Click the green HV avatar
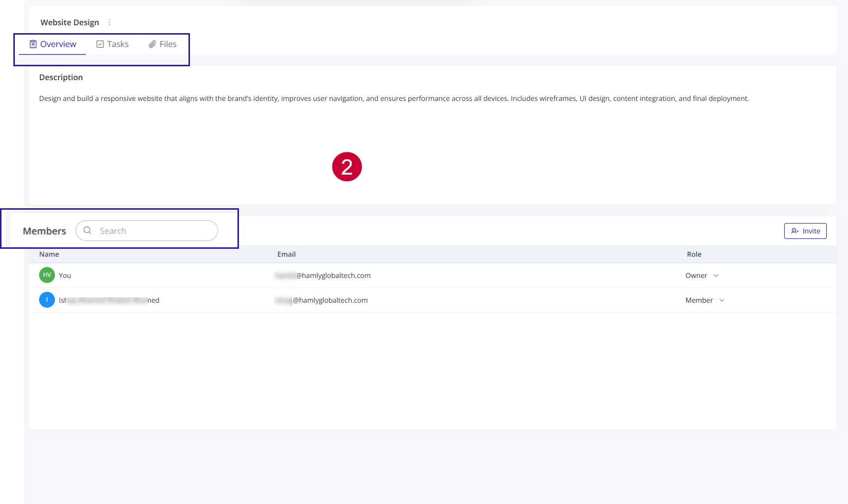Screen dimensions: 848x504 pyautogui.click(x=47, y=275)
